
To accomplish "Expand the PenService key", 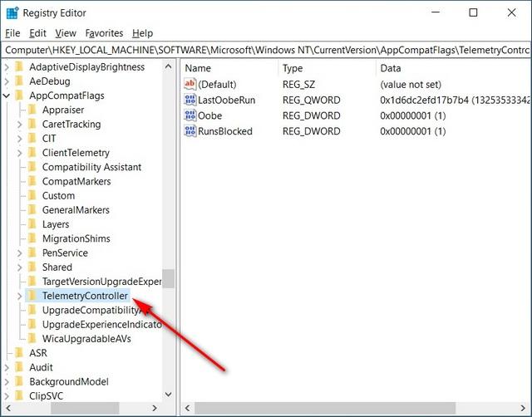I will pyautogui.click(x=19, y=253).
